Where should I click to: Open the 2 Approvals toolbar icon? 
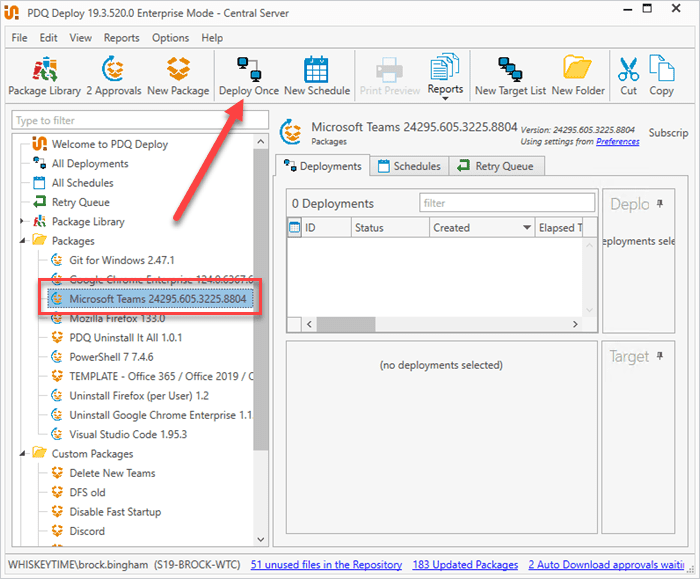point(114,76)
